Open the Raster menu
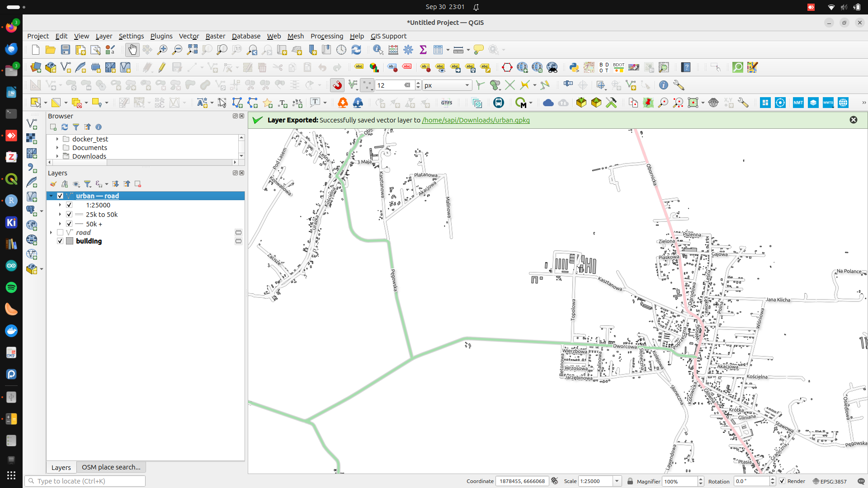 coord(215,36)
